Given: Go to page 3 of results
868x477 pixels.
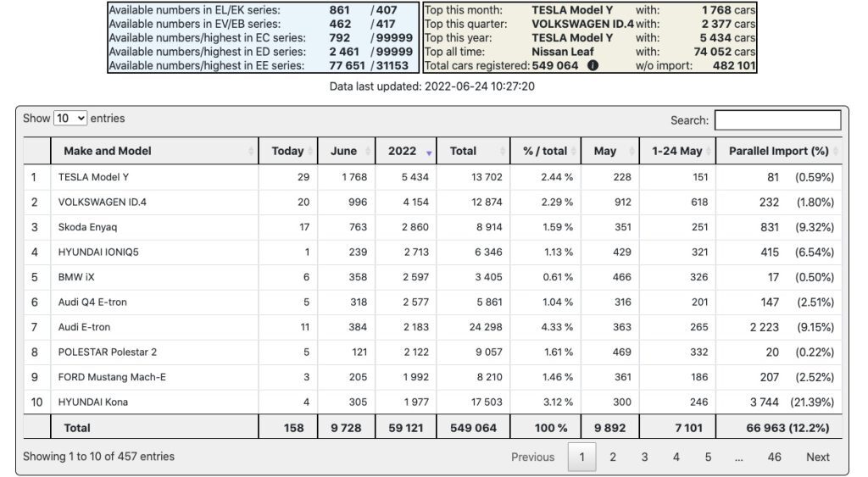Looking at the screenshot, I should pyautogui.click(x=644, y=457).
